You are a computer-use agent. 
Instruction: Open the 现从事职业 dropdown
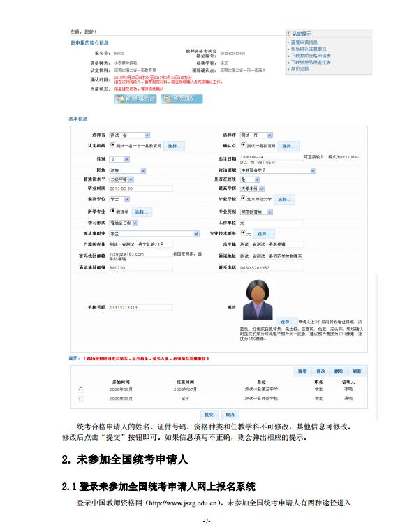(x=154, y=234)
